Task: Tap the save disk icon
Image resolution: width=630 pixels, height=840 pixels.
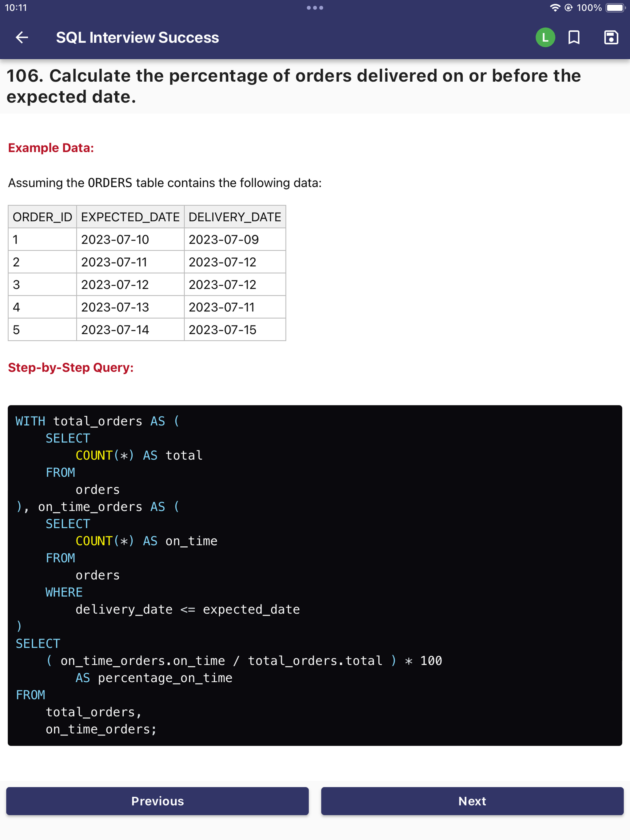Action: (x=611, y=37)
